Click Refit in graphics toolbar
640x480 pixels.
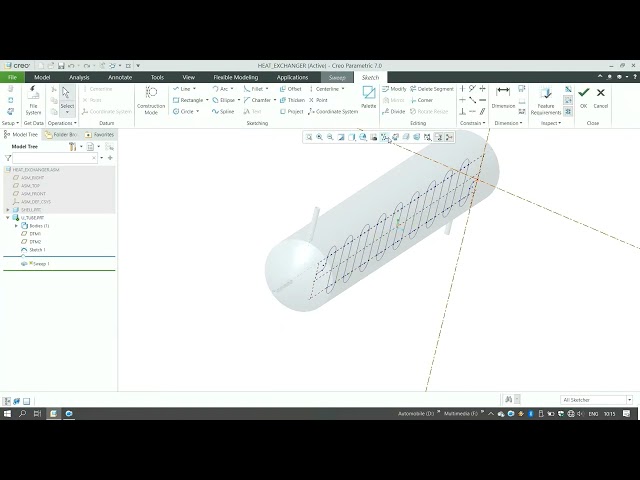(309, 137)
